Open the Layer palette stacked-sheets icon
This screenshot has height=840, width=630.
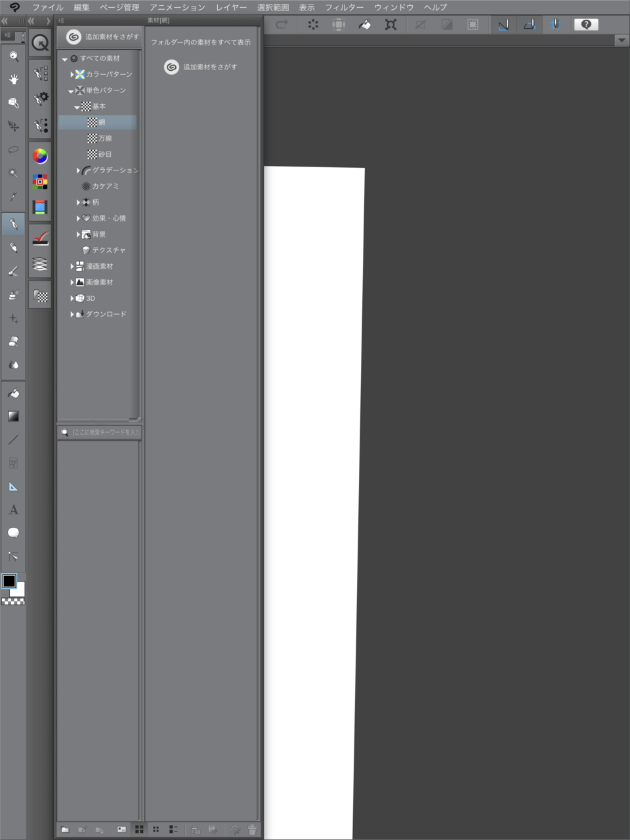(x=40, y=264)
